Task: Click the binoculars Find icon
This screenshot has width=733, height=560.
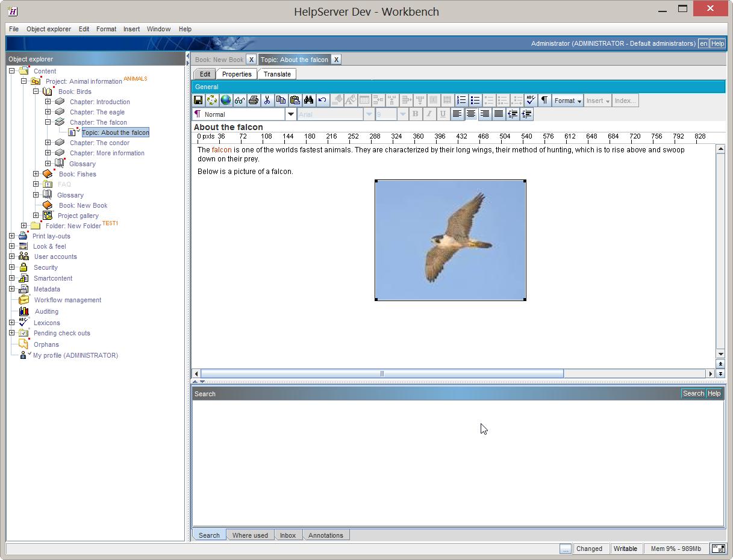Action: coord(308,101)
